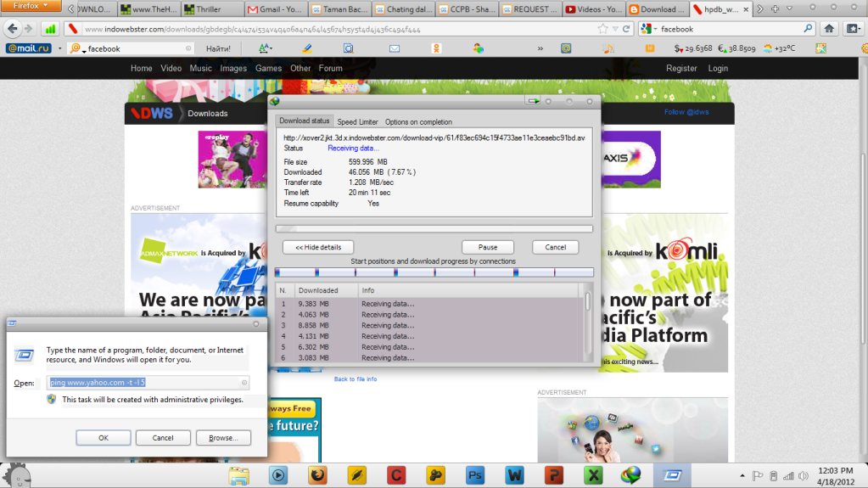Reload the page using the refresh icon
This screenshot has height=488, width=868.
click(626, 29)
